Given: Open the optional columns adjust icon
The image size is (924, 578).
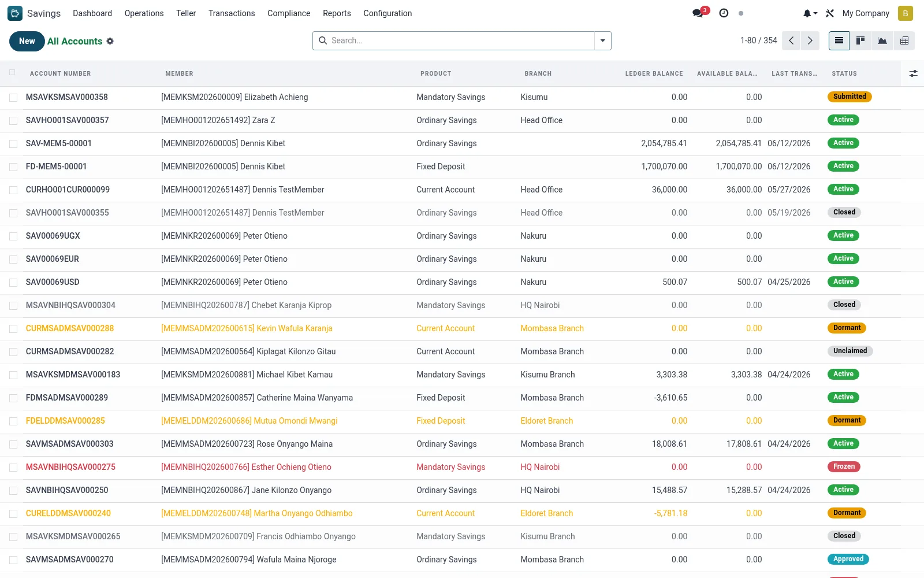Looking at the screenshot, I should (x=913, y=73).
